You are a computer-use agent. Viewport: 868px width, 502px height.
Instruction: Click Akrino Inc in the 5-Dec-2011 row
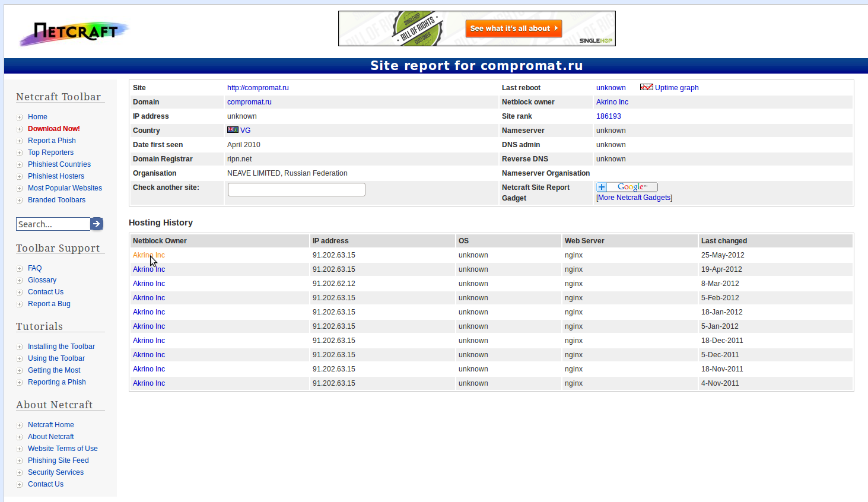pos(149,355)
